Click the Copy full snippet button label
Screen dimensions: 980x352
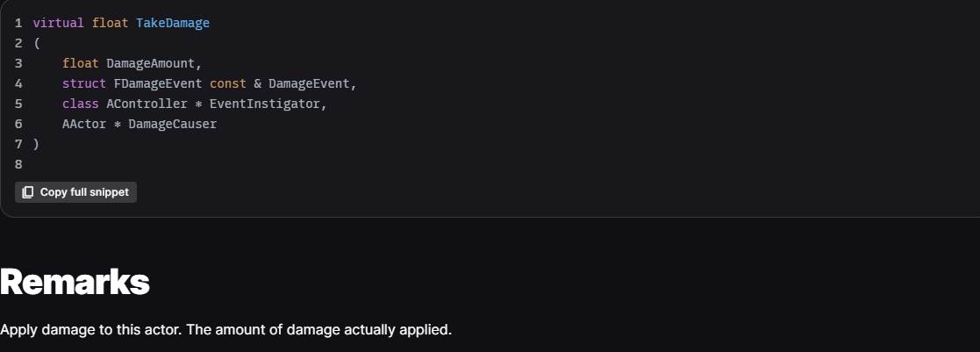pos(84,192)
